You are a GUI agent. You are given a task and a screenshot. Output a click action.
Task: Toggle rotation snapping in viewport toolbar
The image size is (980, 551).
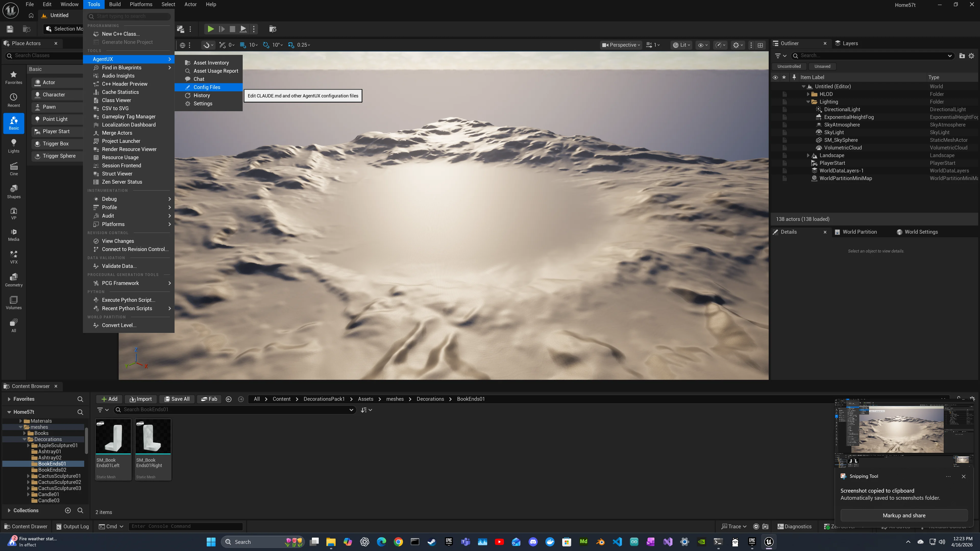click(x=266, y=45)
